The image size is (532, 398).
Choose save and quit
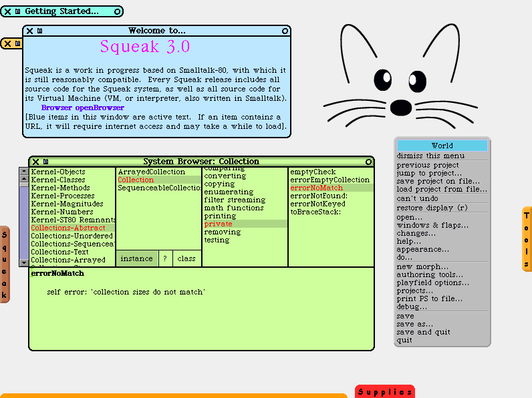coord(442,333)
